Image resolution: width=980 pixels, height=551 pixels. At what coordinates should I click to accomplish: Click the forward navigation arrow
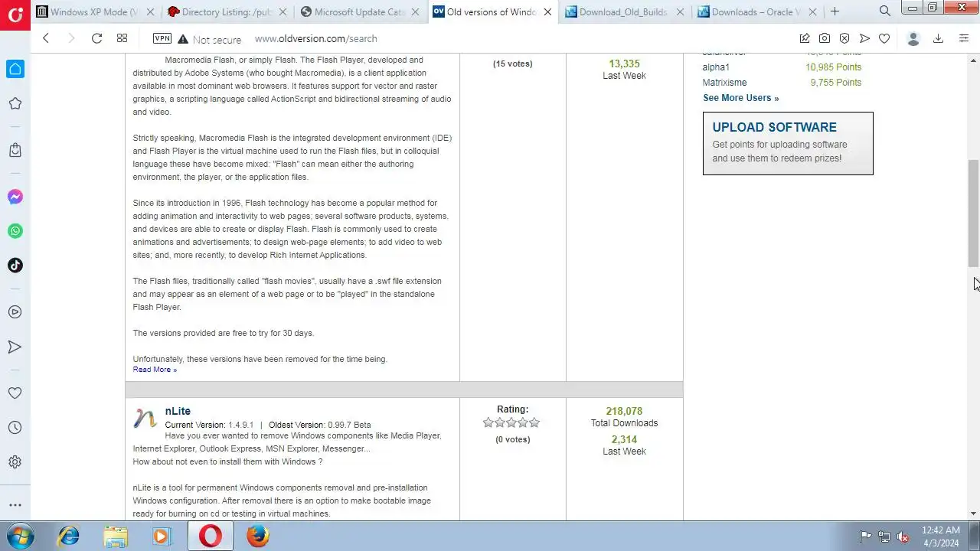[71, 38]
